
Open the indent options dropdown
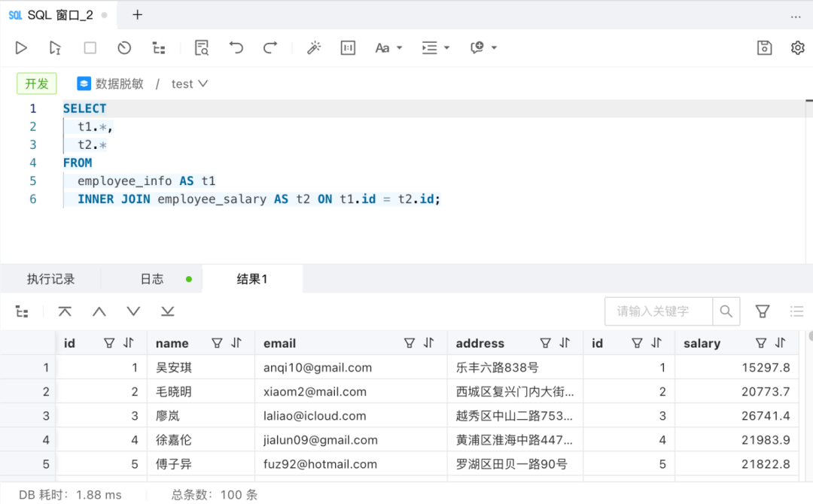click(436, 48)
